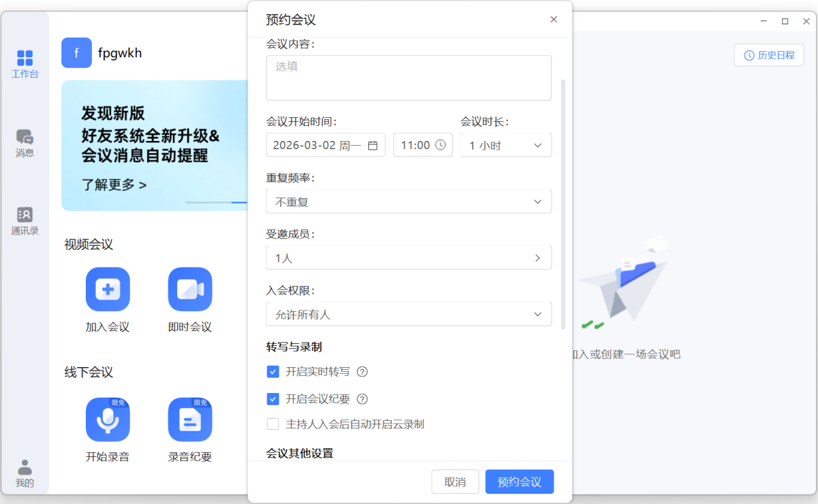
Task: Uncheck the 开启会议纪要 meeting minutes option
Action: pyautogui.click(x=273, y=399)
